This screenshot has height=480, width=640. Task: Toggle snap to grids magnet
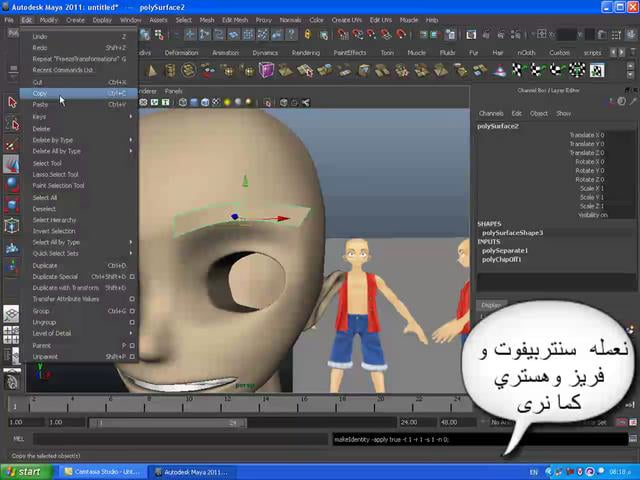tap(343, 35)
